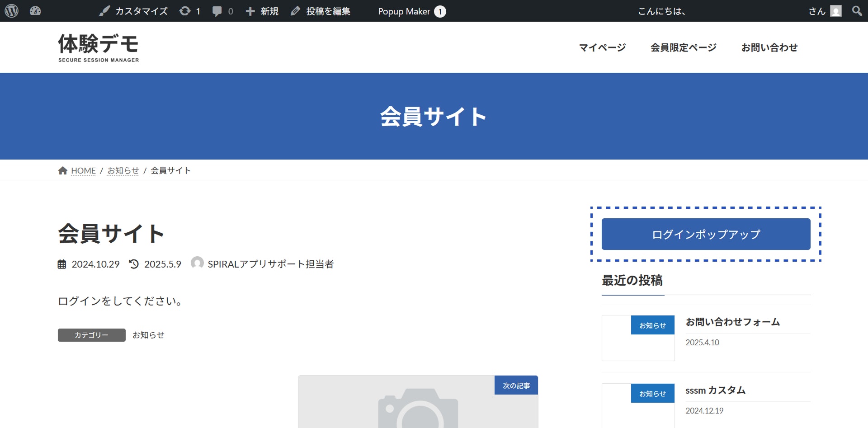Click the user avatar in admin bar
This screenshot has height=428, width=868.
[836, 11]
